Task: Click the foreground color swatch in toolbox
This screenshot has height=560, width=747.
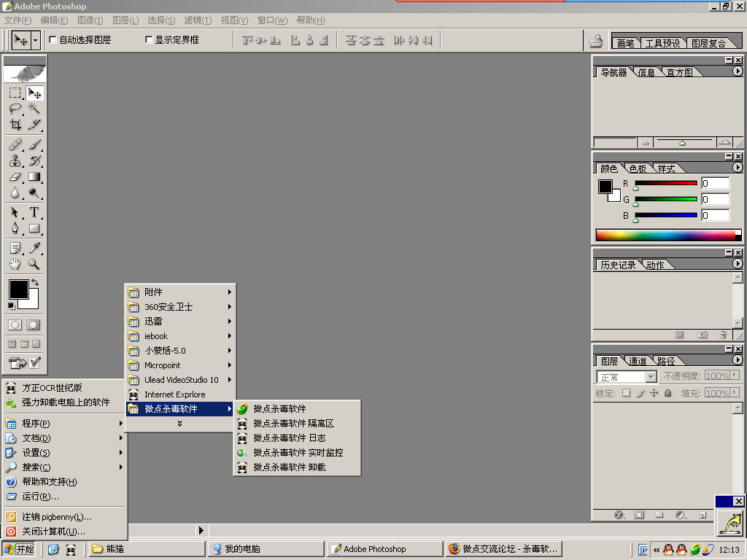Action: 18,289
